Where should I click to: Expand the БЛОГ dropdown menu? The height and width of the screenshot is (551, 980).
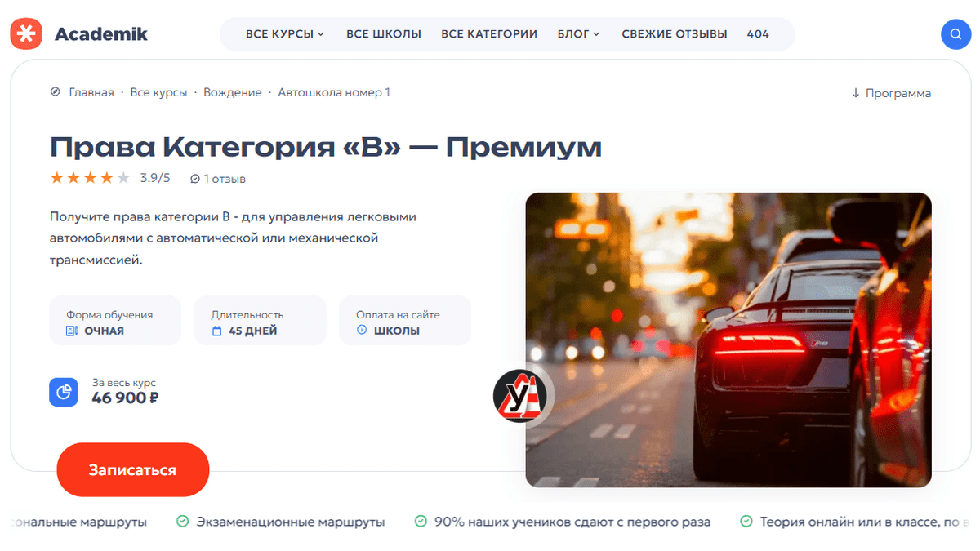(578, 34)
